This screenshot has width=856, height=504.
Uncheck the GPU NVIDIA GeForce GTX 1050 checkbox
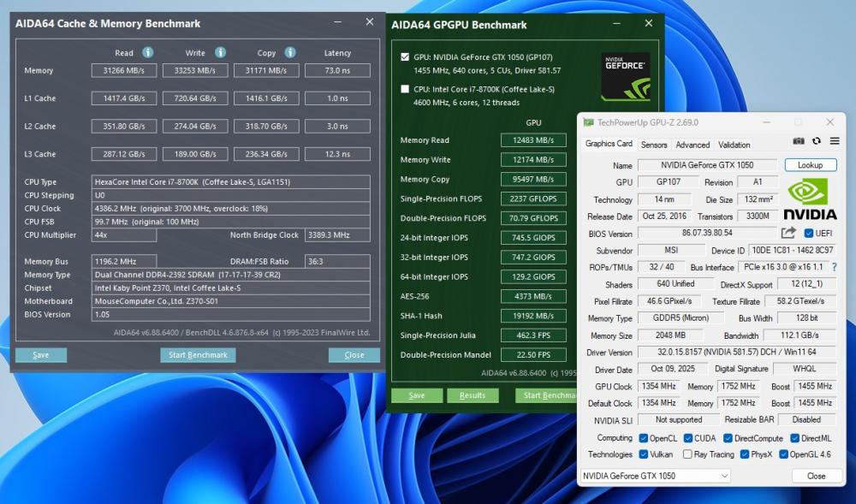click(405, 56)
